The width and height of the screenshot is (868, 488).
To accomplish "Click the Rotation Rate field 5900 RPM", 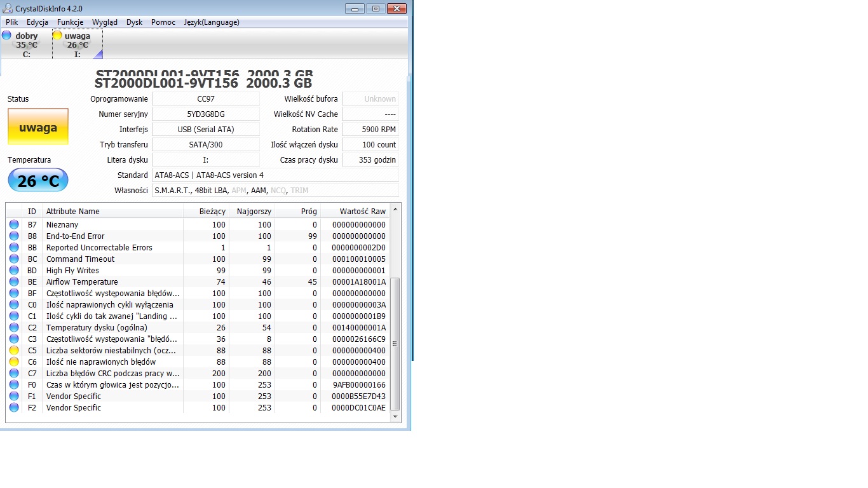I will (370, 129).
